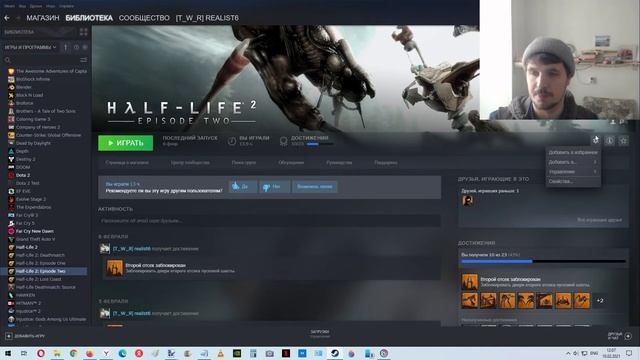Click the achievements panel progress bar
The image size is (640, 360).
coord(543,261)
